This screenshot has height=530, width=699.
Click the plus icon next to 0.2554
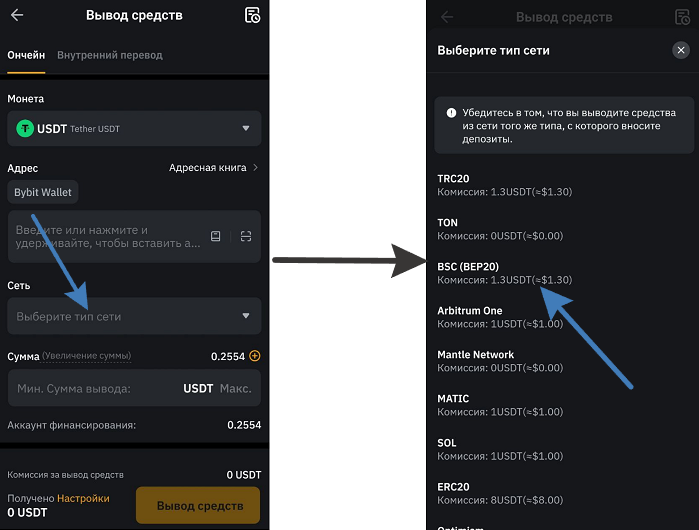pyautogui.click(x=255, y=356)
